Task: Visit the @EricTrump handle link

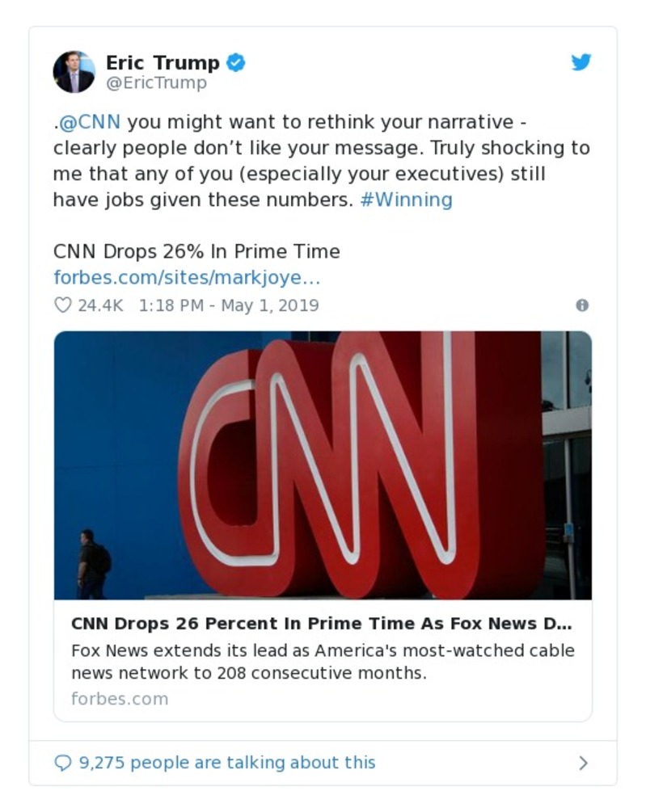Action: [x=156, y=82]
